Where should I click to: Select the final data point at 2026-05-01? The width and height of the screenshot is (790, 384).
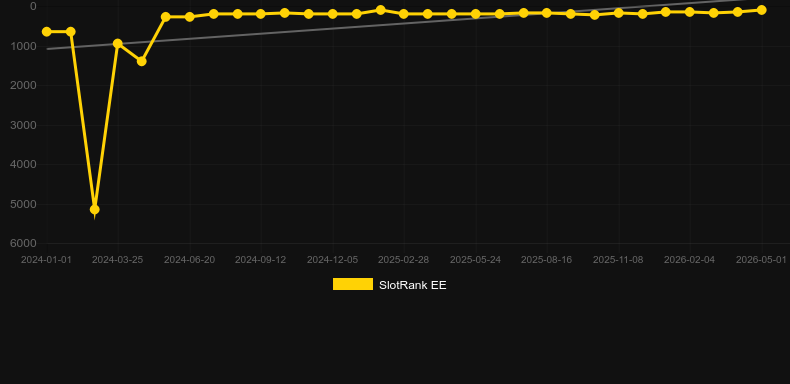pyautogui.click(x=761, y=10)
